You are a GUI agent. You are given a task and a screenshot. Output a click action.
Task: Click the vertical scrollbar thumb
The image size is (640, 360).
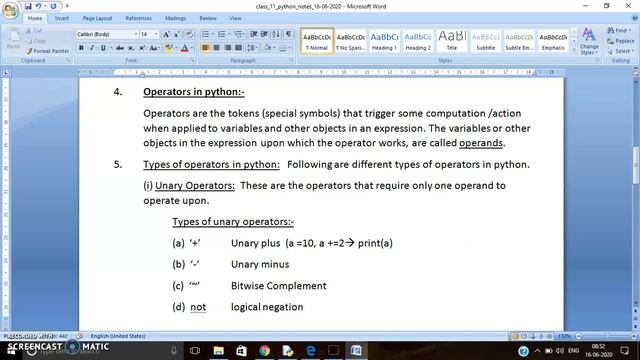pos(636,165)
